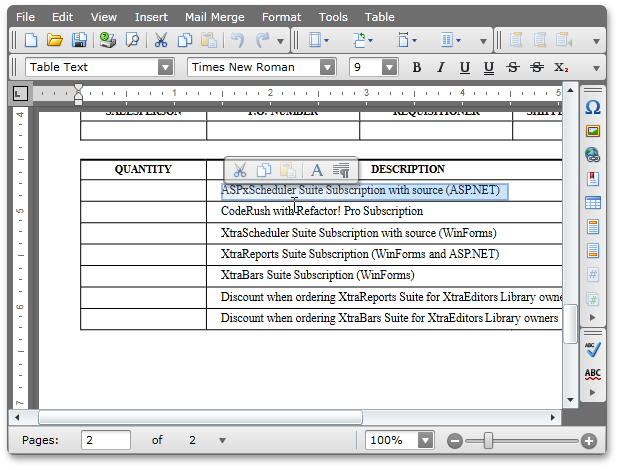
Task: Open Print Preview magnifier icon
Action: coord(132,40)
